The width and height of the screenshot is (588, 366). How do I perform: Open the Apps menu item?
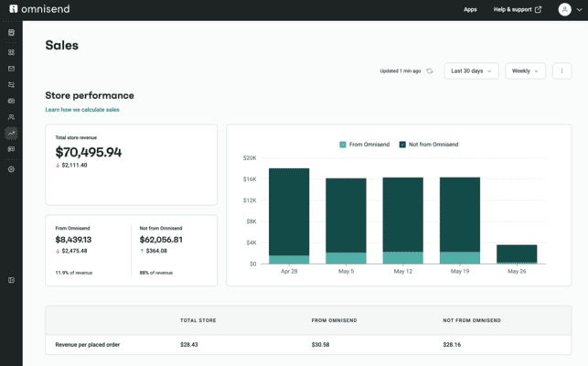coord(470,9)
